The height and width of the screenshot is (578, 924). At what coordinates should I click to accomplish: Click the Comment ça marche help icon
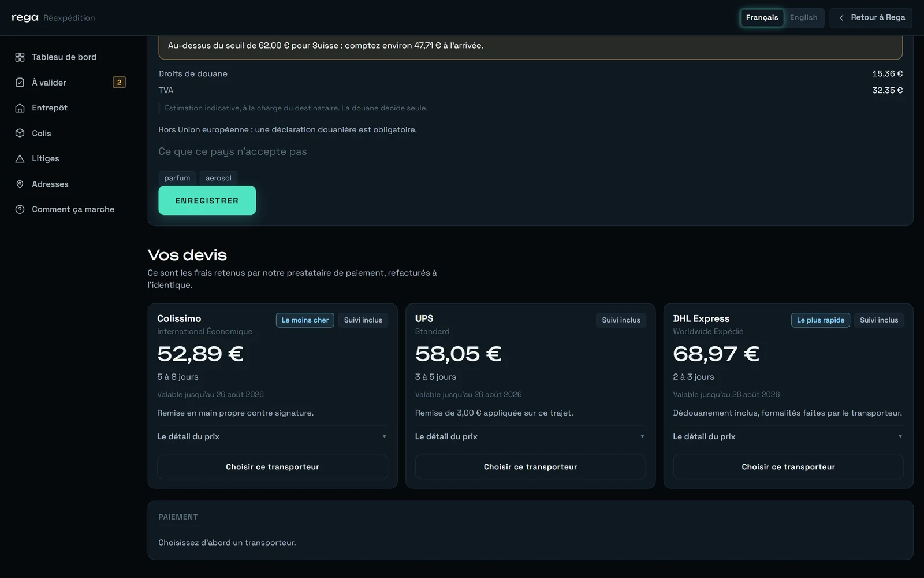coord(20,209)
